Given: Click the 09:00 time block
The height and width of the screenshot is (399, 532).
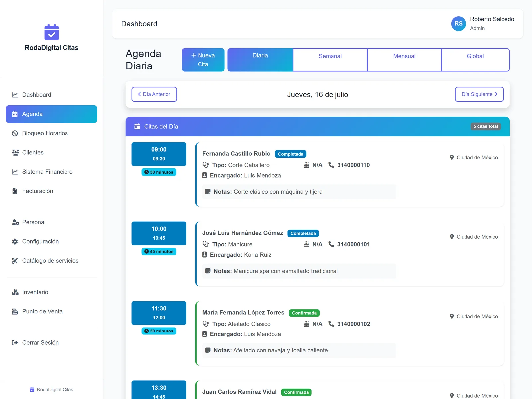Looking at the screenshot, I should [x=159, y=154].
